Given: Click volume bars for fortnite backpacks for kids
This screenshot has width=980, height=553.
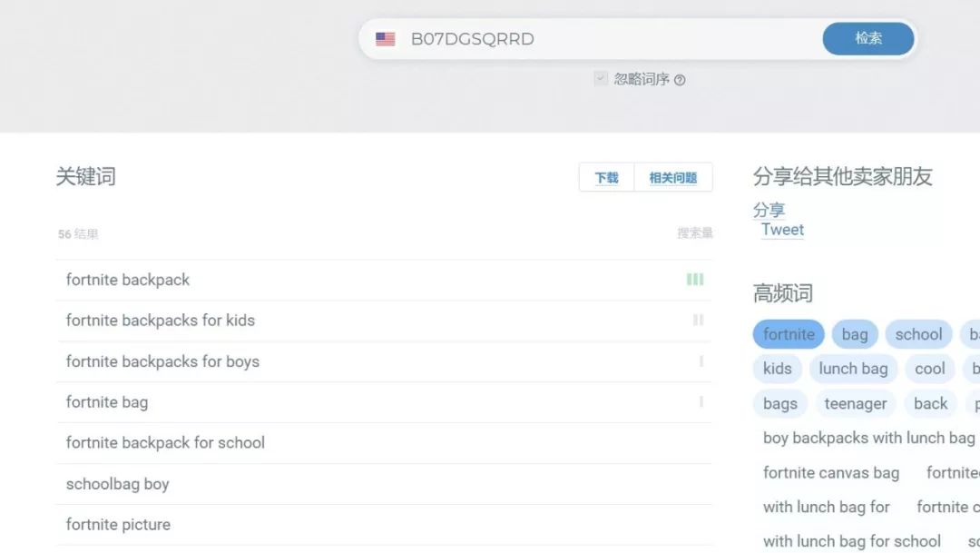Looking at the screenshot, I should tap(698, 320).
